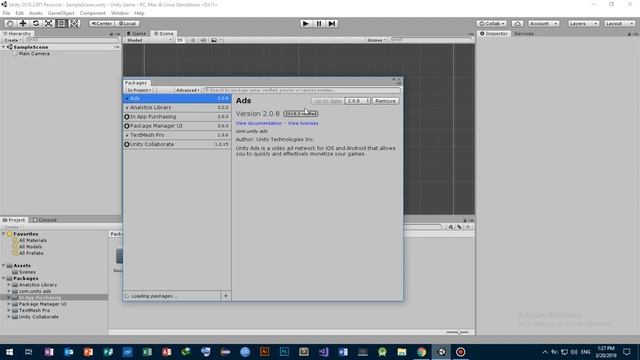
Task: Collapse the Favorites group
Action: (x=4, y=234)
